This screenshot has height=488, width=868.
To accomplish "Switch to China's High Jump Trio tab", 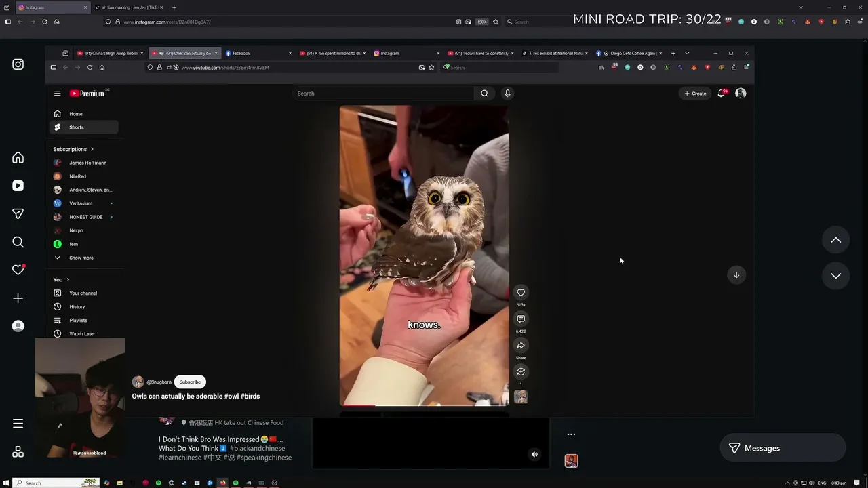I will (110, 53).
